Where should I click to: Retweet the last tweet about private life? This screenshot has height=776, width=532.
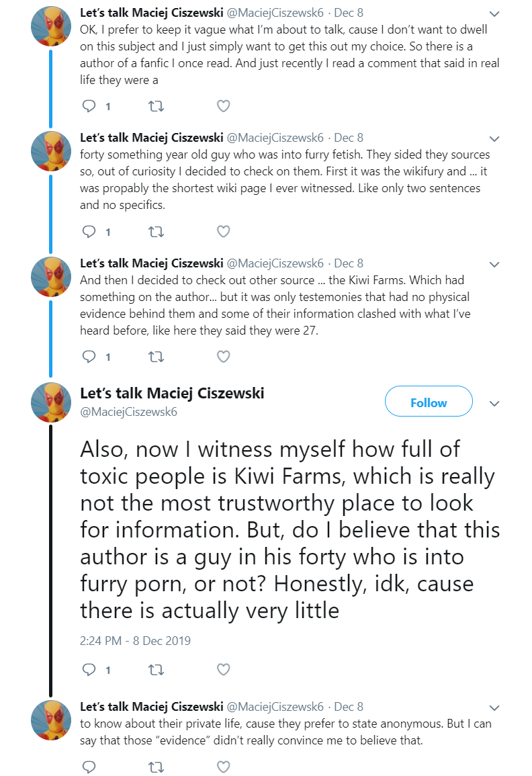(x=157, y=767)
